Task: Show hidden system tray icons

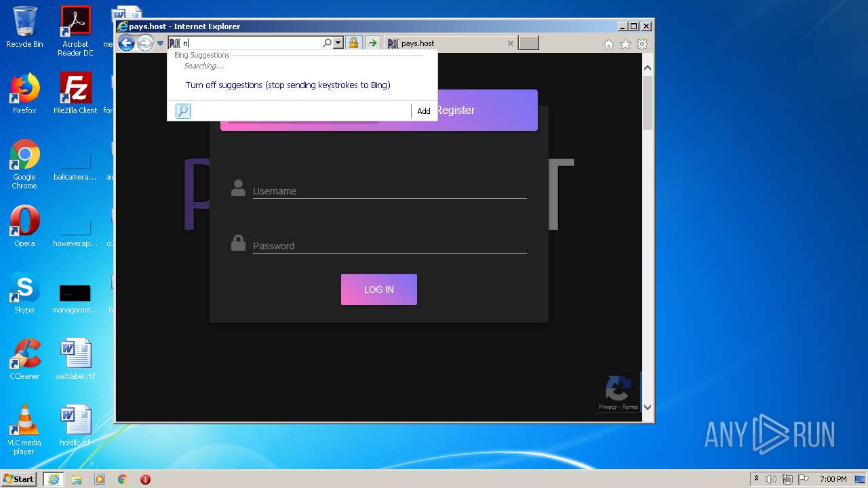Action: (x=756, y=479)
